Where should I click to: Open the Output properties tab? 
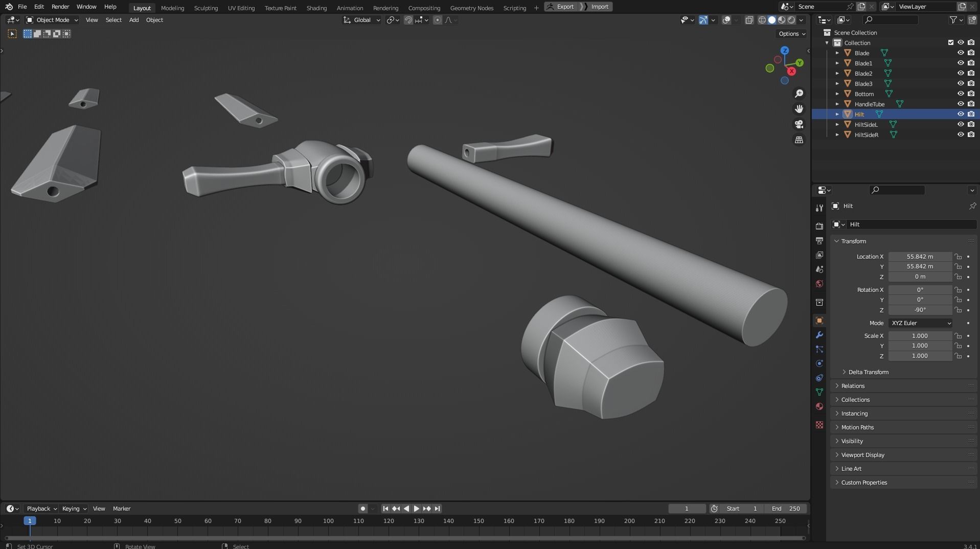(819, 240)
